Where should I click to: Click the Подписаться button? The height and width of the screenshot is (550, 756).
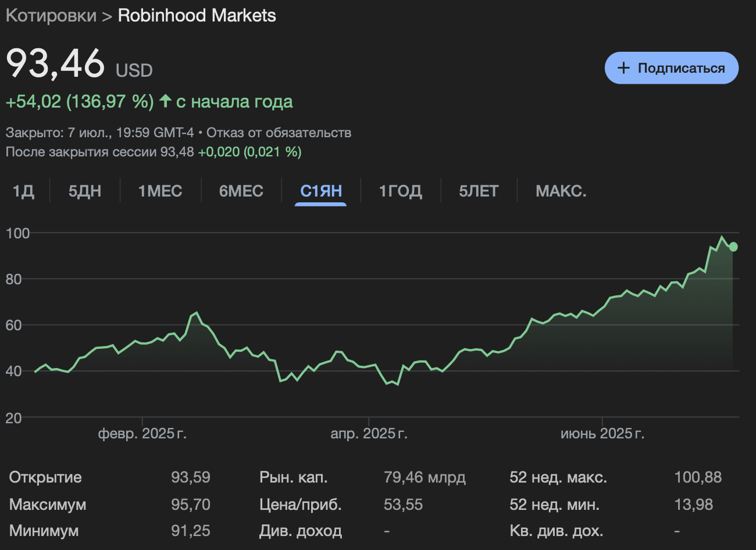coord(672,68)
